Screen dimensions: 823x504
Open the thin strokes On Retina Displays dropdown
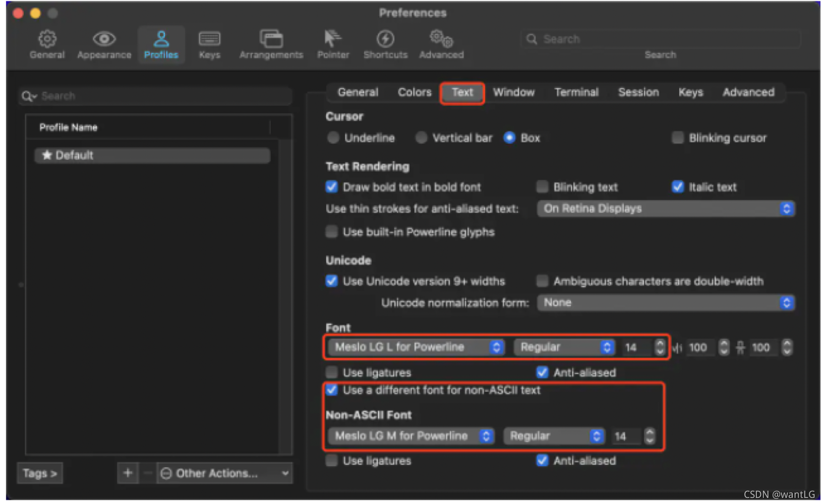(x=666, y=208)
